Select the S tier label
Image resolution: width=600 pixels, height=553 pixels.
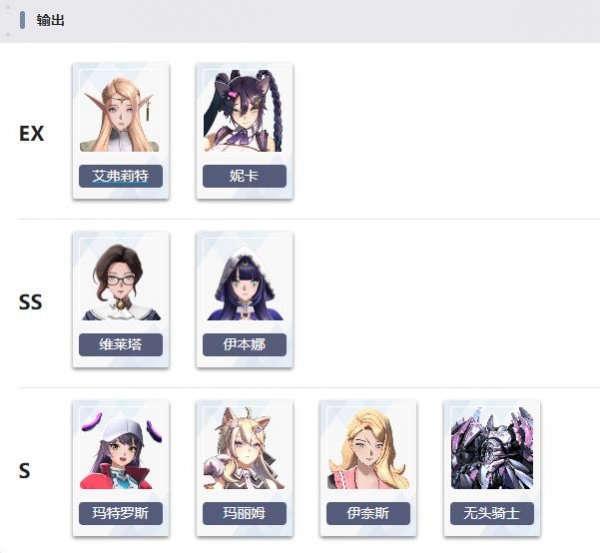[24, 470]
